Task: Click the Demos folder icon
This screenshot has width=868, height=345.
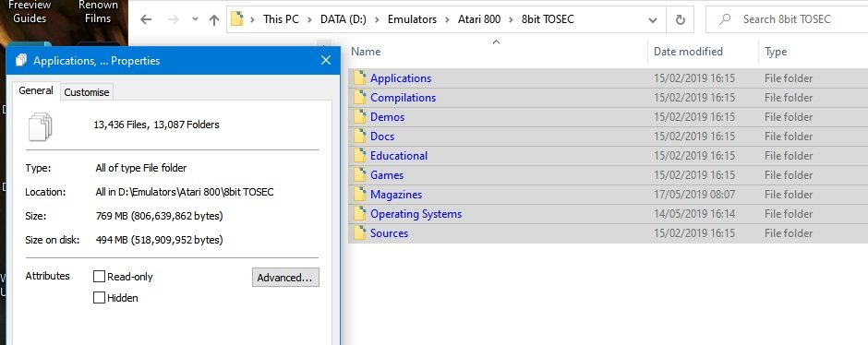Action: [x=360, y=116]
